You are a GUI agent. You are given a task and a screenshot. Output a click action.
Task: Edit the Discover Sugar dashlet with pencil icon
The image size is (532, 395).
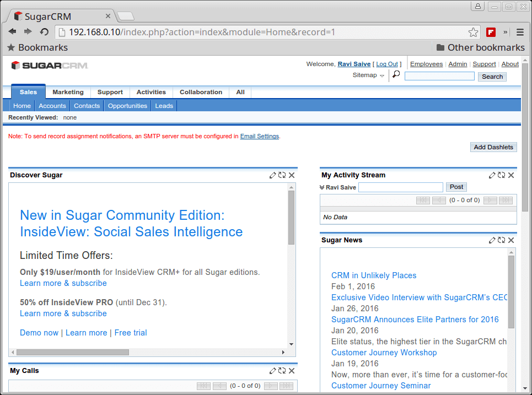272,175
